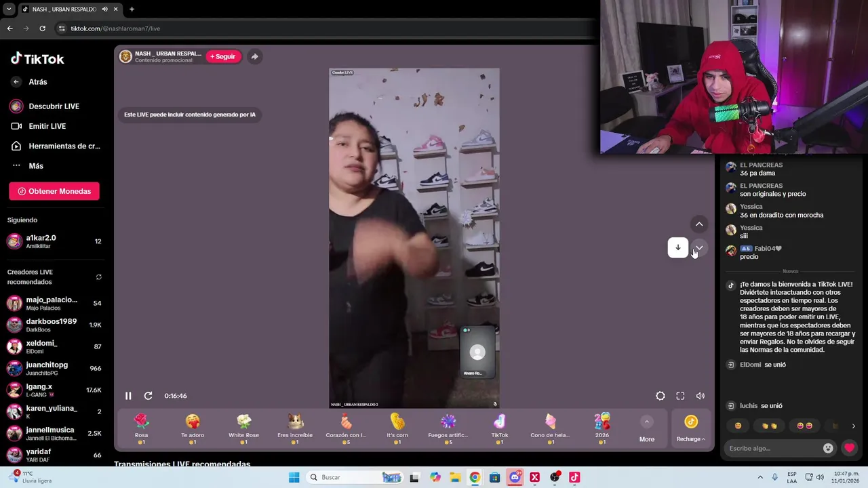Open File Explorer from the taskbar
The width and height of the screenshot is (868, 488).
(x=455, y=477)
